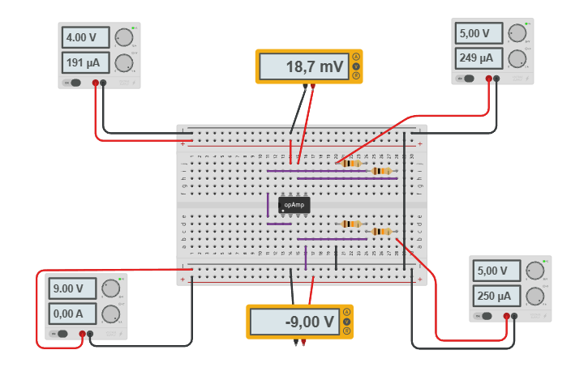Select the 9.00 V voltage display
Viewport: 588px width, 367px height.
72,288
